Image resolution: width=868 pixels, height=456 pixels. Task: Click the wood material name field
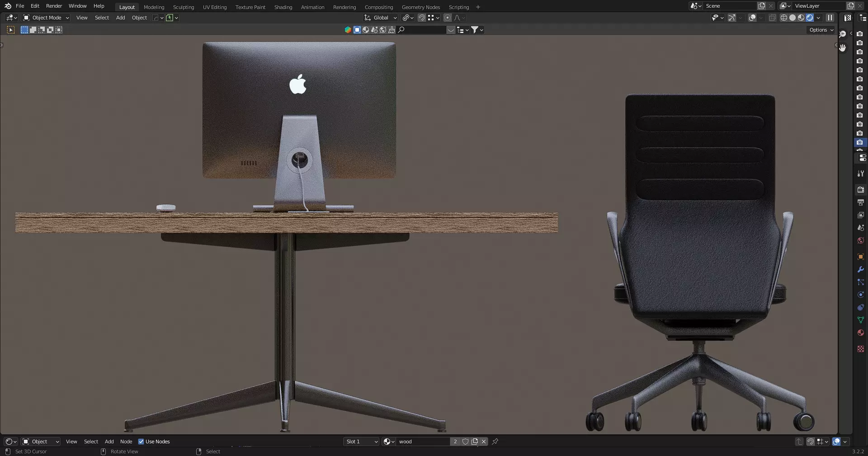pos(423,442)
